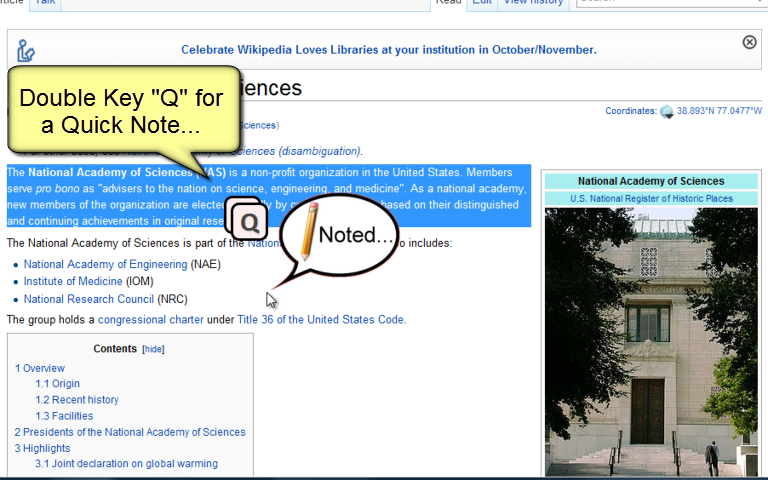This screenshot has width=768, height=480.
Task: Click the Wikipedia Loves Libraries reading-person icon
Action: coord(25,51)
